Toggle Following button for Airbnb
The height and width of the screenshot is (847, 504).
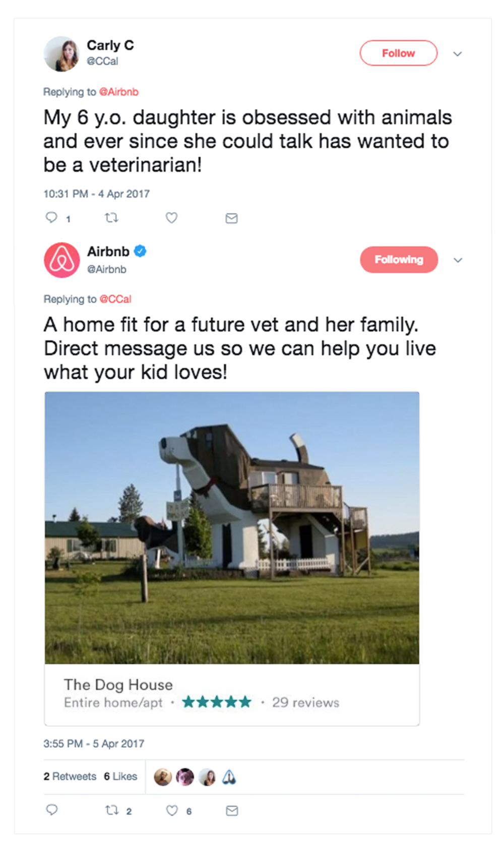point(399,260)
